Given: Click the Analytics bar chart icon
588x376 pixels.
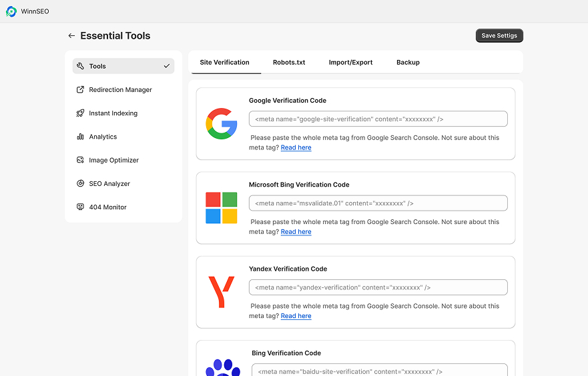Looking at the screenshot, I should [80, 137].
